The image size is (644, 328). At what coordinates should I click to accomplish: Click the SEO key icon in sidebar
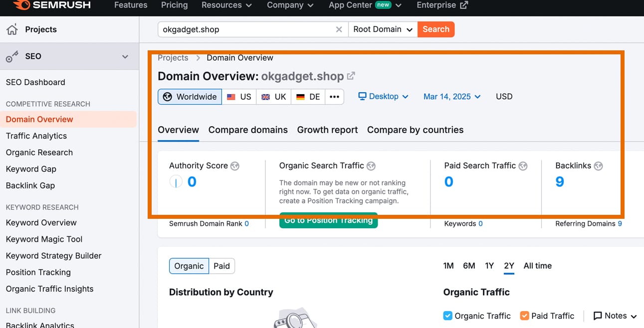(x=12, y=57)
